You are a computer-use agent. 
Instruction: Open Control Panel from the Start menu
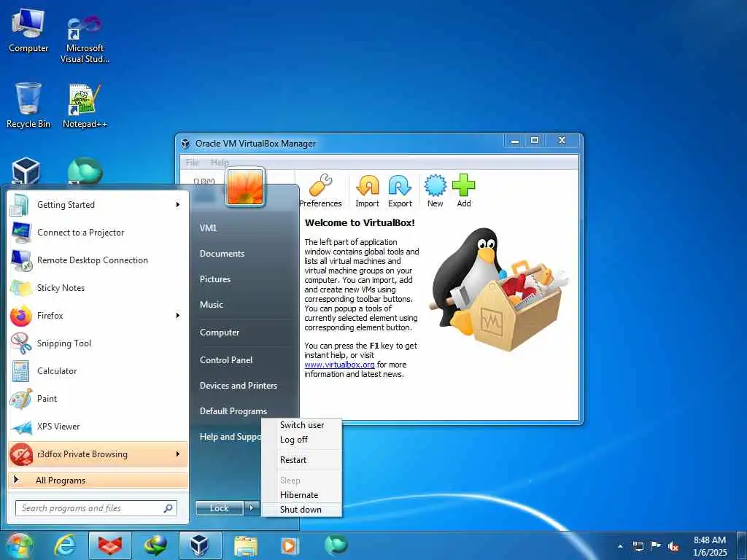(226, 360)
